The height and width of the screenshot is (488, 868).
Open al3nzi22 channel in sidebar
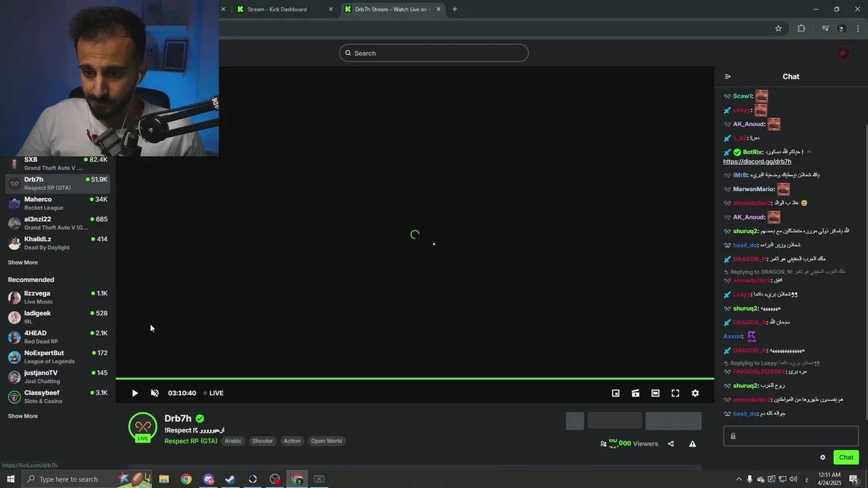click(58, 223)
